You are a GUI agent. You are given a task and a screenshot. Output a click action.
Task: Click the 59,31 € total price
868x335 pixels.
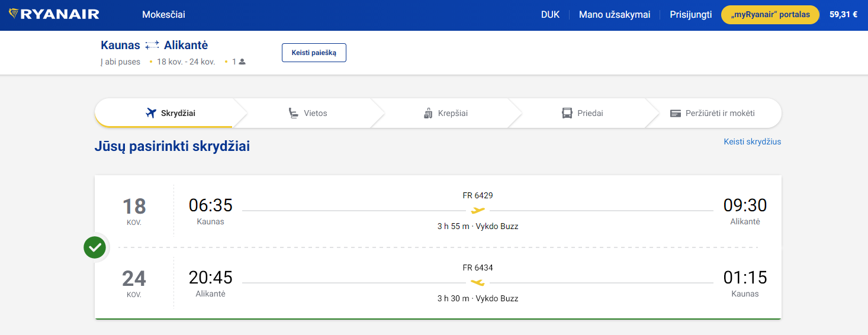coord(843,15)
